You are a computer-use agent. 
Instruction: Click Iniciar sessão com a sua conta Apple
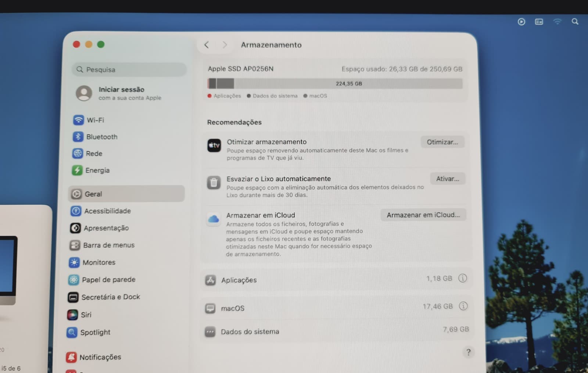pyautogui.click(x=119, y=93)
